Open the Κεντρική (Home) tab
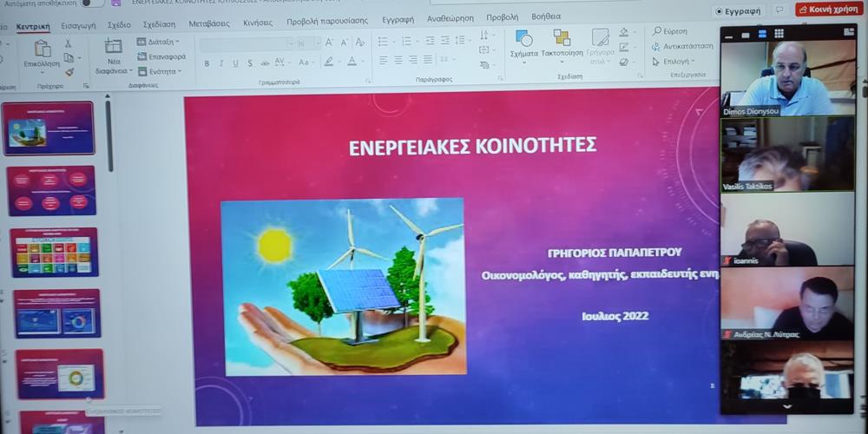The image size is (868, 434). [x=33, y=26]
